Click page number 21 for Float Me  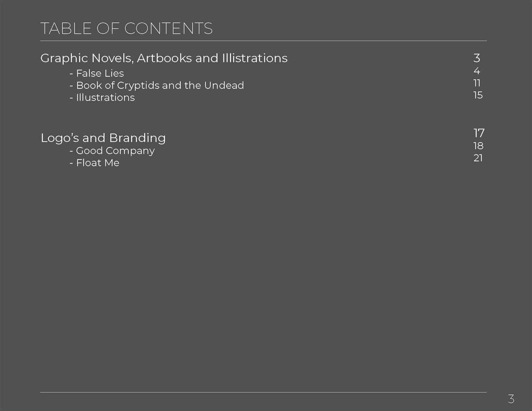478,158
